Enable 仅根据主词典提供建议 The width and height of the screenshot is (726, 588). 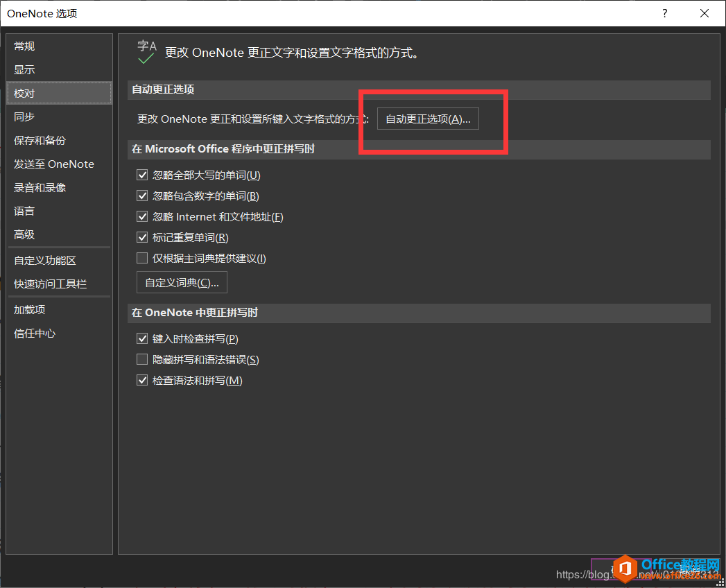coord(142,258)
